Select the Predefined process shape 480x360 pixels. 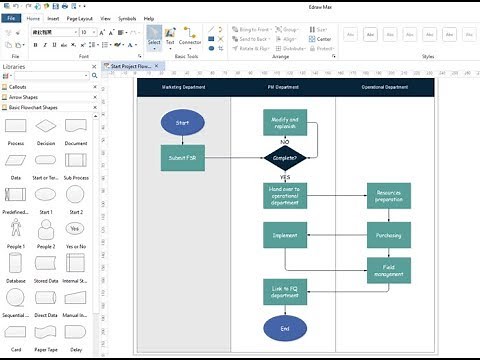[16, 195]
